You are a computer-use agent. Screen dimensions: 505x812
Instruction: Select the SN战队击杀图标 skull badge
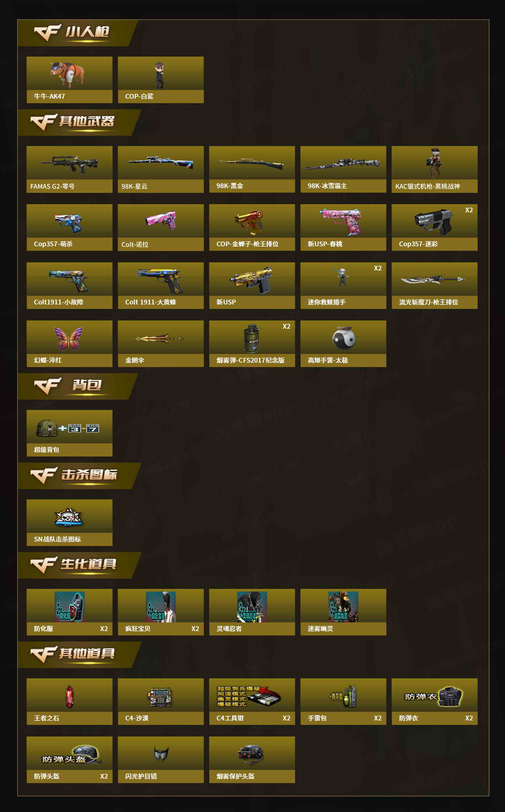(68, 517)
